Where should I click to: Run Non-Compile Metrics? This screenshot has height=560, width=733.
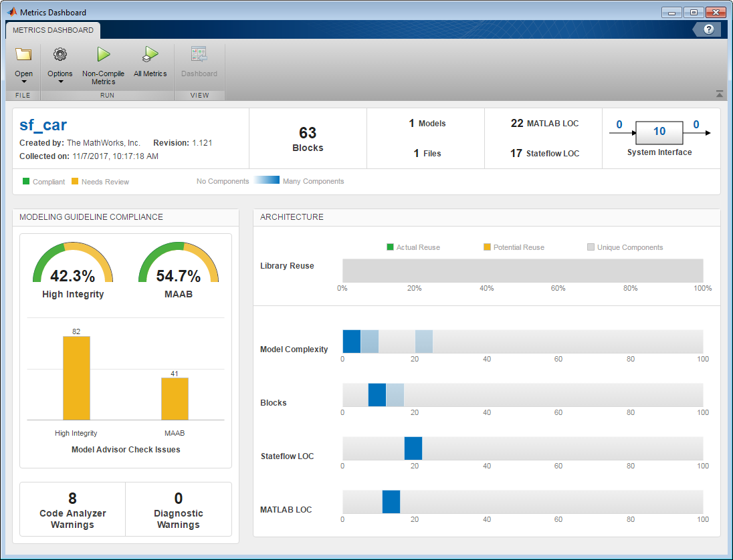click(x=103, y=55)
